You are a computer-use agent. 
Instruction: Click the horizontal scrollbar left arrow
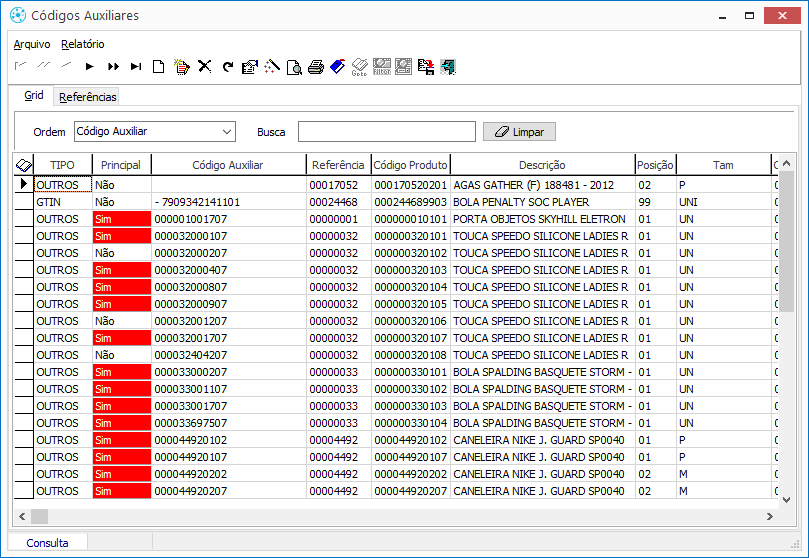click(22, 516)
